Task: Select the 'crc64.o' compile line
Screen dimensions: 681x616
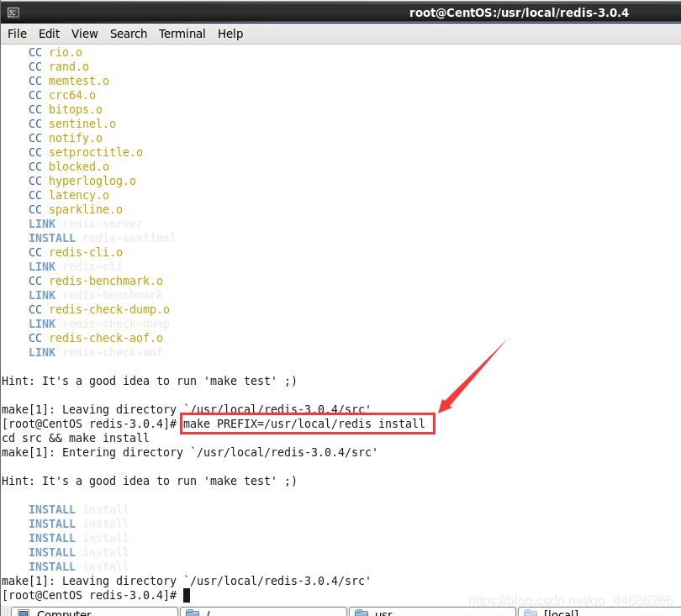Action: (62, 96)
